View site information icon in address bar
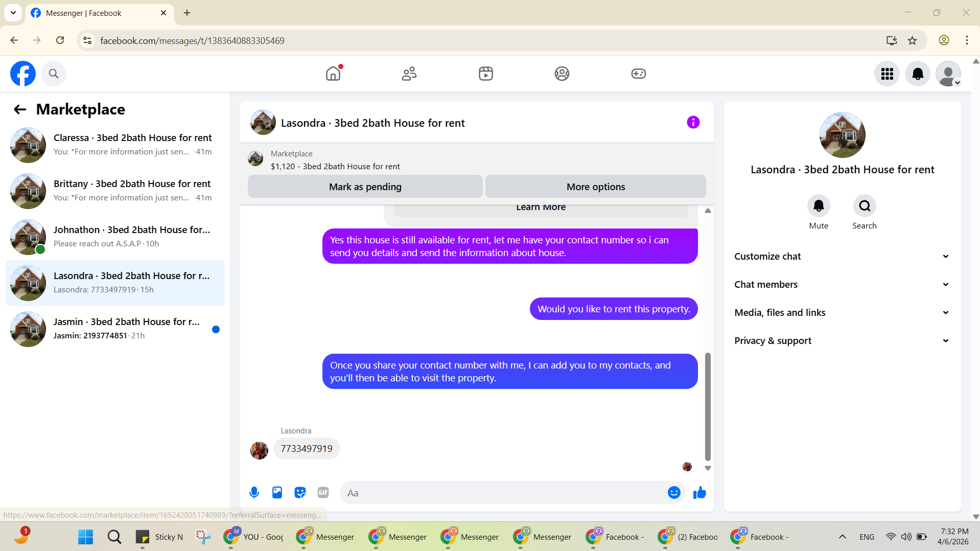The width and height of the screenshot is (980, 551). point(87,40)
